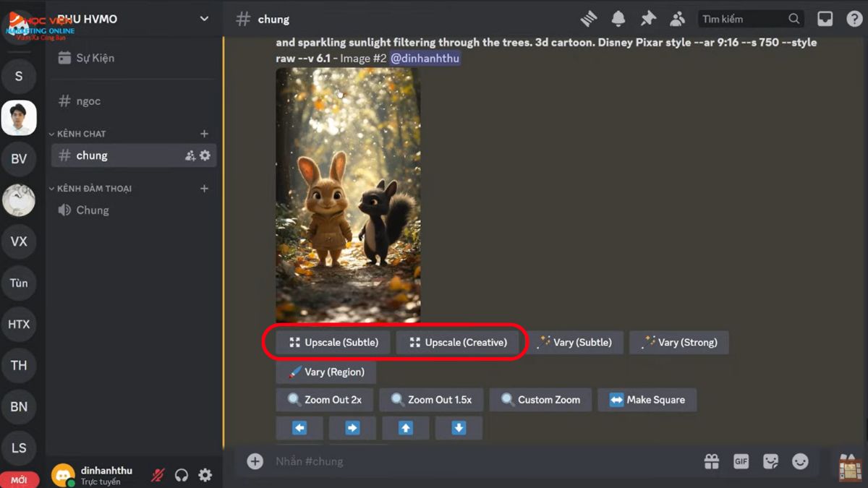Viewport: 868px width, 488px height.
Task: Open the Help question mark icon
Action: (x=854, y=19)
